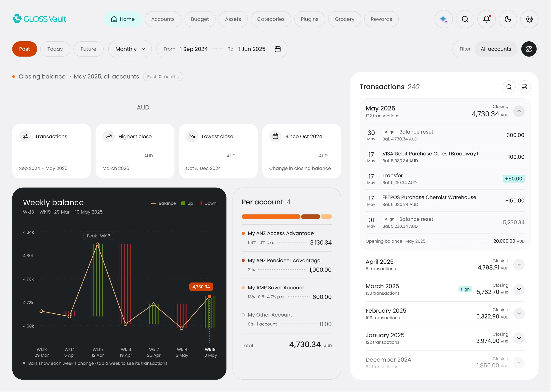Select the Past period toggle
This screenshot has width=551, height=392.
click(x=25, y=49)
